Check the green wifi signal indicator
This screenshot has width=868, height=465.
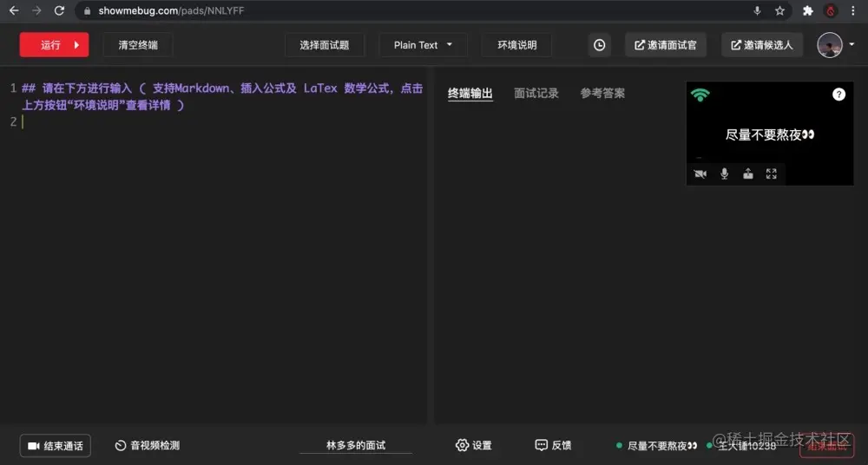pyautogui.click(x=700, y=95)
